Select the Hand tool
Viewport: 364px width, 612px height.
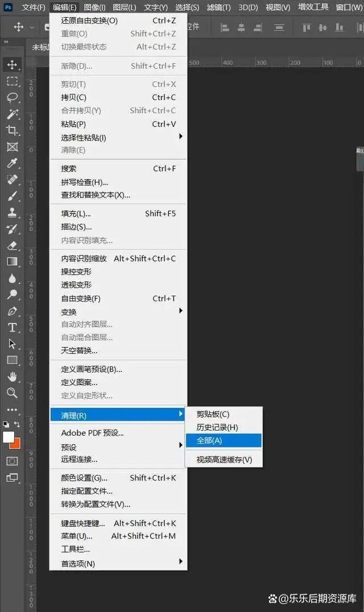(x=12, y=377)
